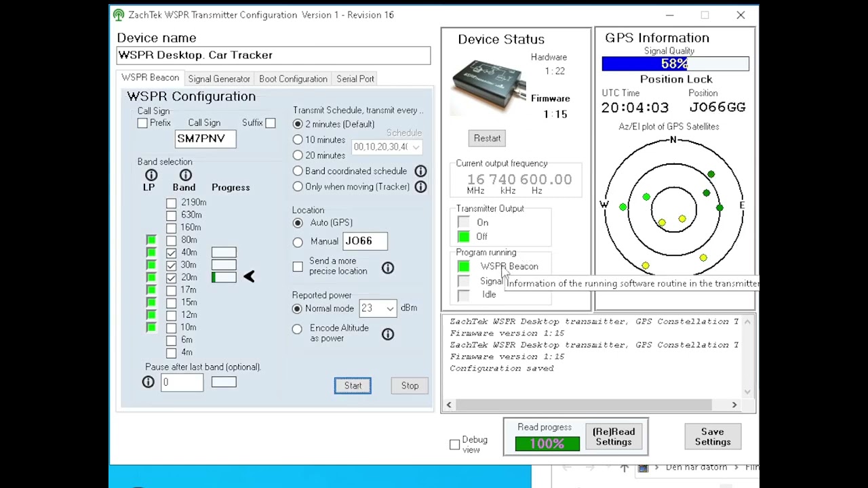
Task: Click WSPR Beacon program running indicator
Action: click(x=463, y=266)
